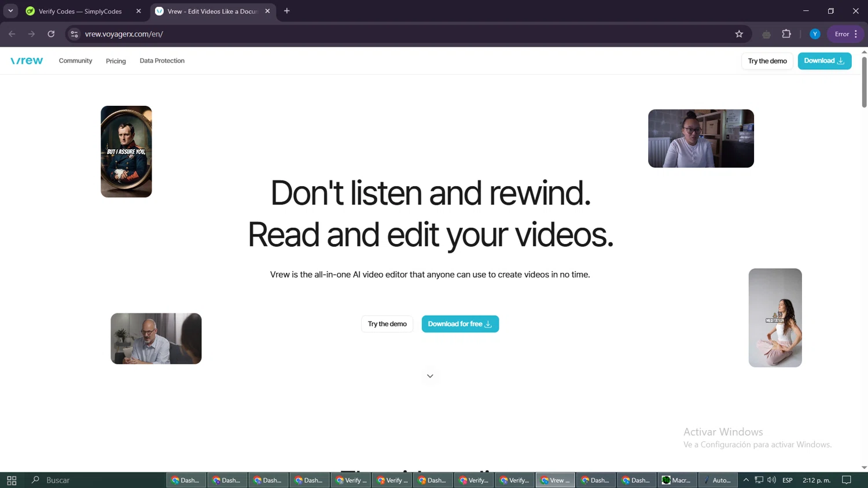Click the download arrow icon in header Download
Image resolution: width=868 pixels, height=488 pixels.
pyautogui.click(x=841, y=61)
